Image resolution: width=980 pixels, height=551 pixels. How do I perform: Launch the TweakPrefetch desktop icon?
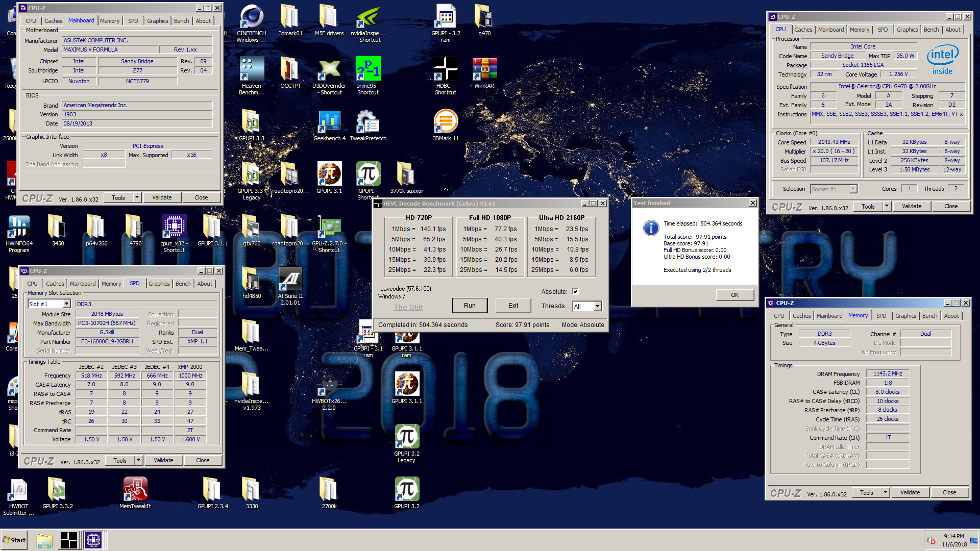(368, 125)
